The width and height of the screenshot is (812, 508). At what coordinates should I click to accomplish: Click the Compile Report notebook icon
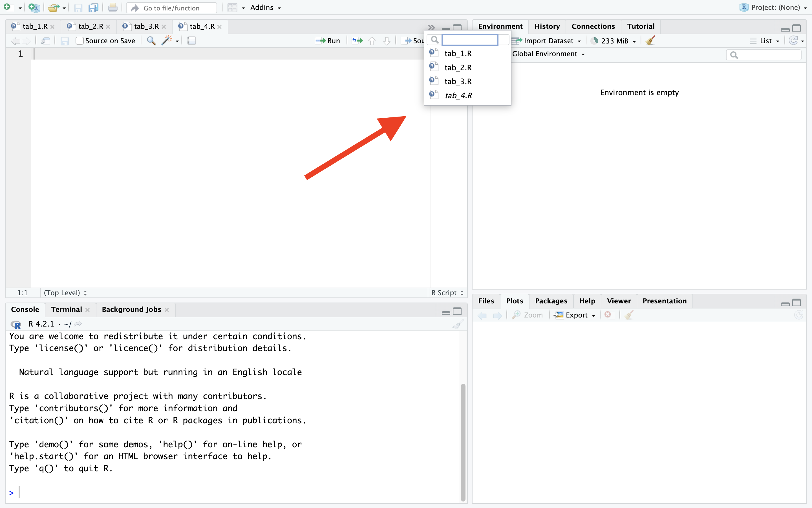click(191, 41)
